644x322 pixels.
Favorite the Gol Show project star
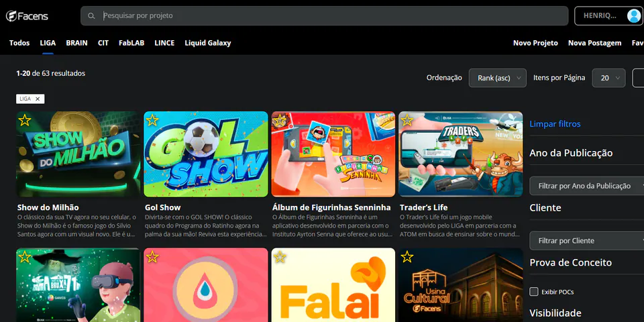(152, 120)
